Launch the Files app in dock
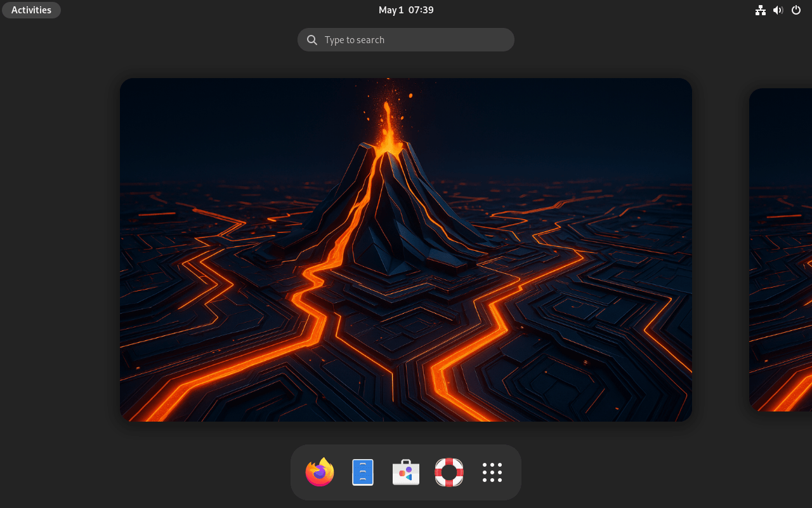The height and width of the screenshot is (508, 812). 363,472
